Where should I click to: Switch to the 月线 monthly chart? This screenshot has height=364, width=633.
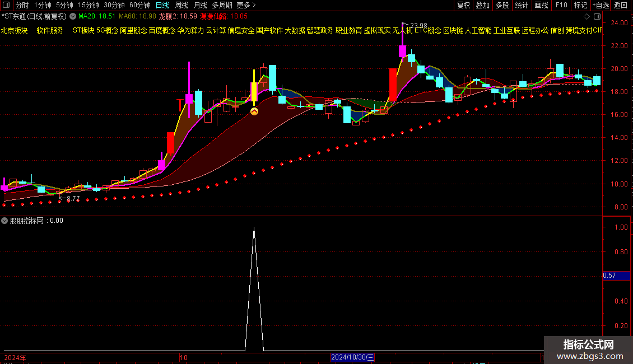[x=200, y=5]
